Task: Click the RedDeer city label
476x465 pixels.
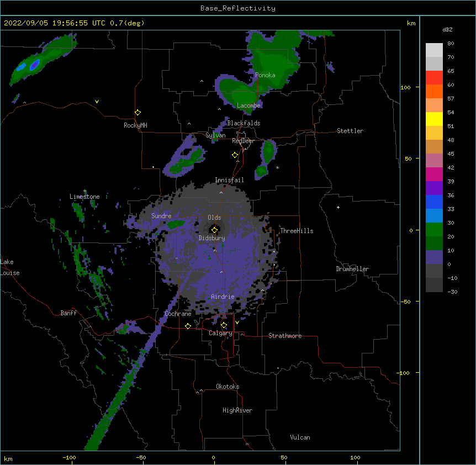Action: pyautogui.click(x=243, y=141)
